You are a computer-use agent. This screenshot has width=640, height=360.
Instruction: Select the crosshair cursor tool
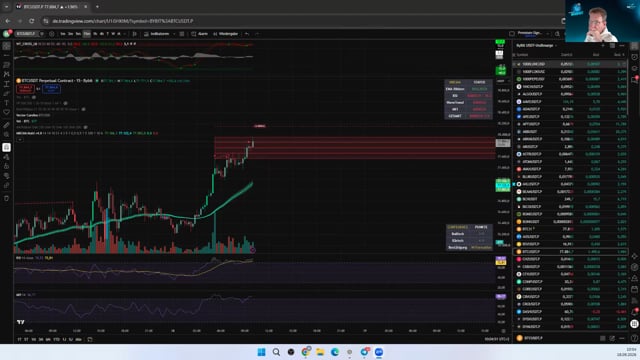7,46
